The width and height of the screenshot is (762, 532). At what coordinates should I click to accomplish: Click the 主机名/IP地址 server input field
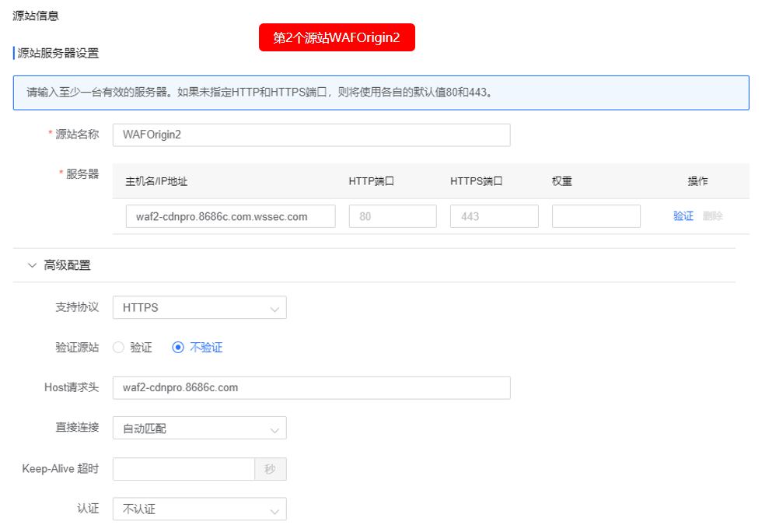230,216
